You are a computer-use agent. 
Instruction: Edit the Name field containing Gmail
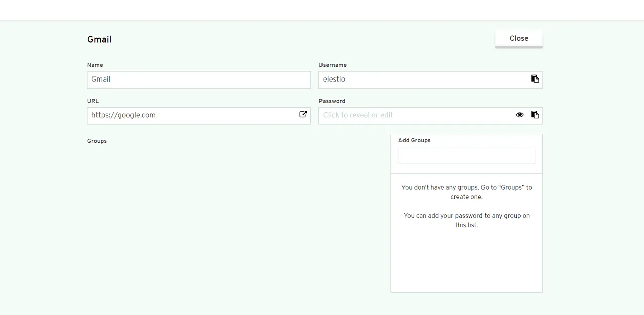199,80
